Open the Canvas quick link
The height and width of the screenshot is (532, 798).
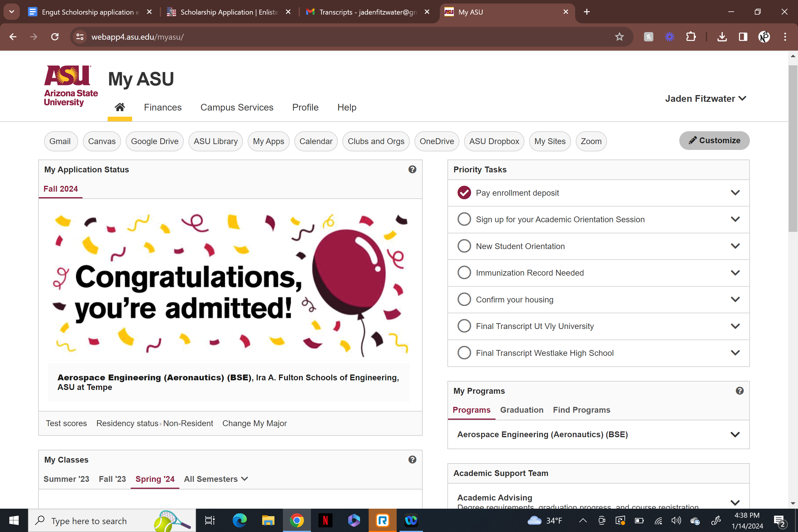[102, 141]
